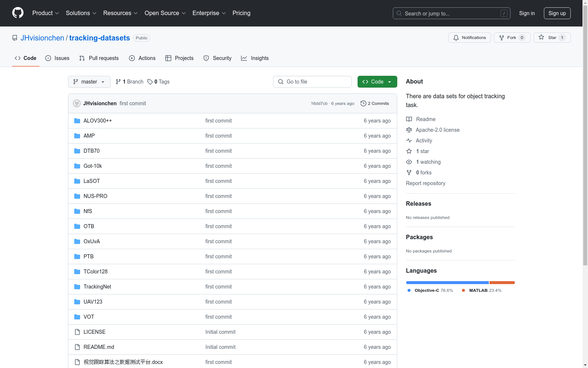
Task: Click the Sign up button
Action: tap(557, 13)
